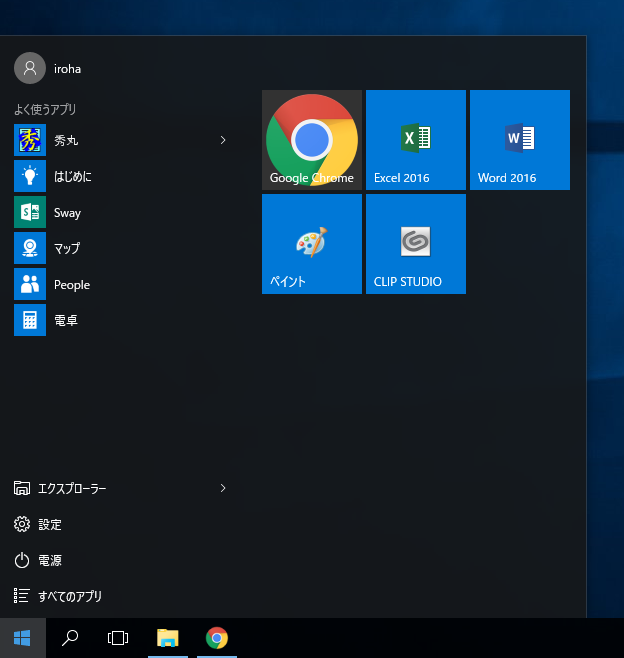Screen dimensions: 624x658
Task: Open the Google Chrome tile
Action: click(312, 140)
